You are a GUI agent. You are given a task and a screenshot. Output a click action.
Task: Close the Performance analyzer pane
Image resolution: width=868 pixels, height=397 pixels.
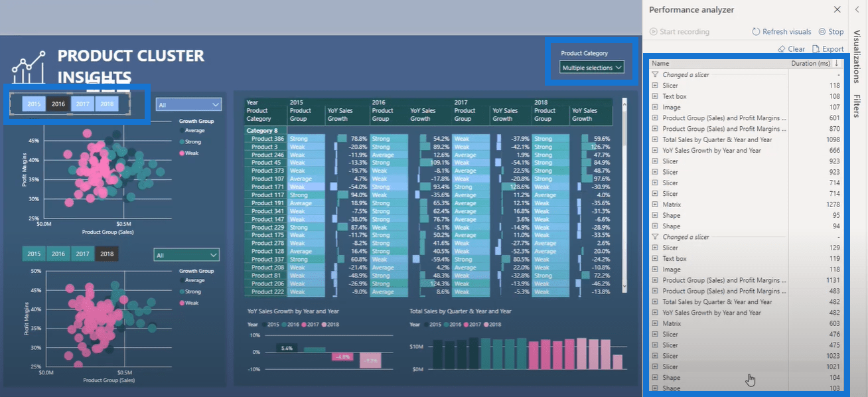pos(837,9)
